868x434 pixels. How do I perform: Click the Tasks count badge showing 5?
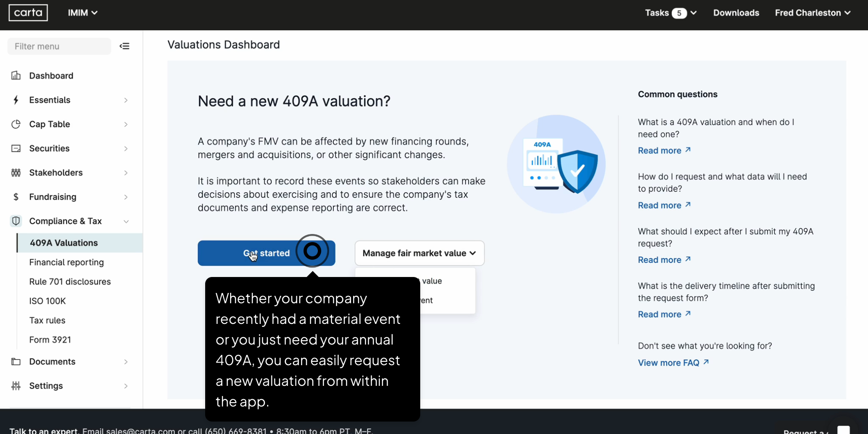pos(679,13)
